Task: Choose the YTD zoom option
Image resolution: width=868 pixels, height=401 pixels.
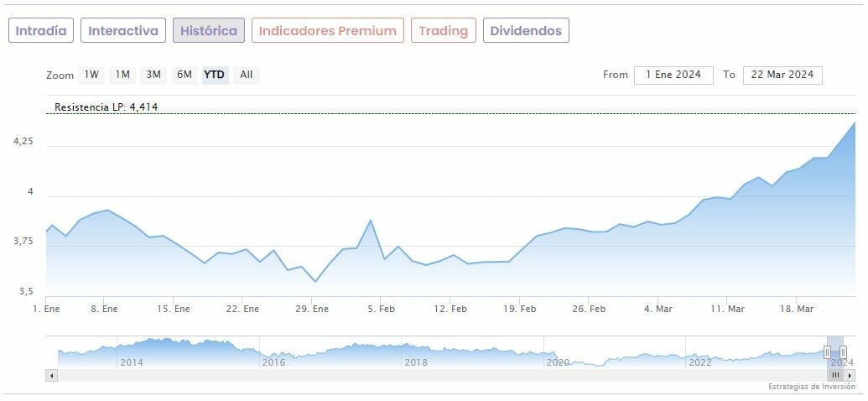Action: pos(215,75)
